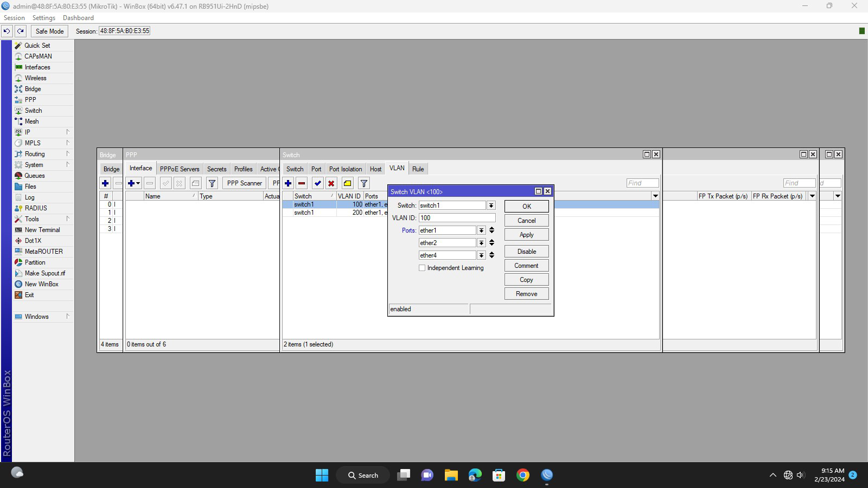Open the Windows Start menu
The image size is (868, 488).
tap(322, 475)
